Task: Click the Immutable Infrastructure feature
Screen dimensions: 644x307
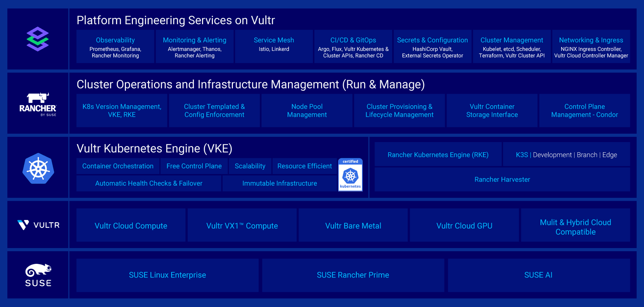Action: (x=280, y=183)
